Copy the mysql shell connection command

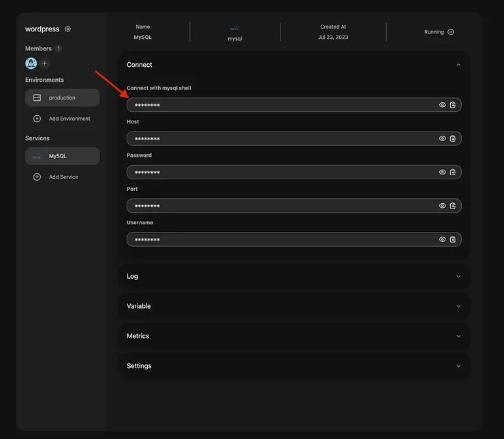[x=453, y=105]
